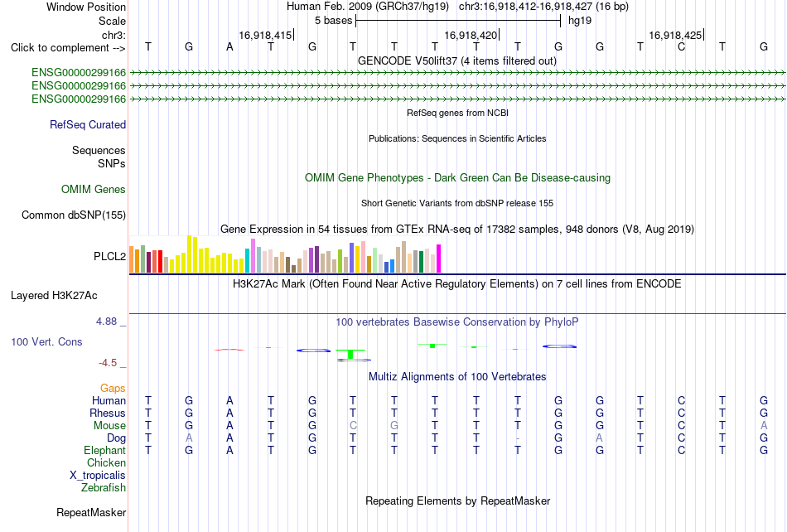Image resolution: width=787 pixels, height=532 pixels.
Task: Click 'Repeating Elements by RepeatMasker' title
Action: [x=458, y=501]
